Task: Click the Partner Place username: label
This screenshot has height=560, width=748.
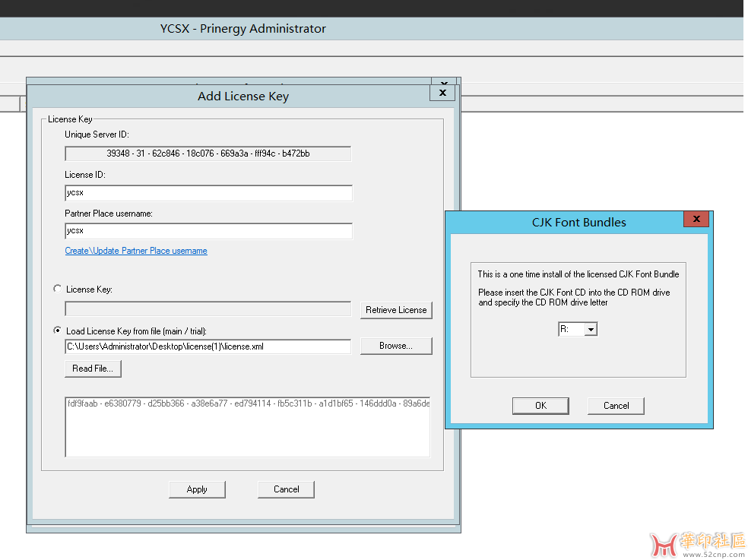Action: pyautogui.click(x=109, y=214)
